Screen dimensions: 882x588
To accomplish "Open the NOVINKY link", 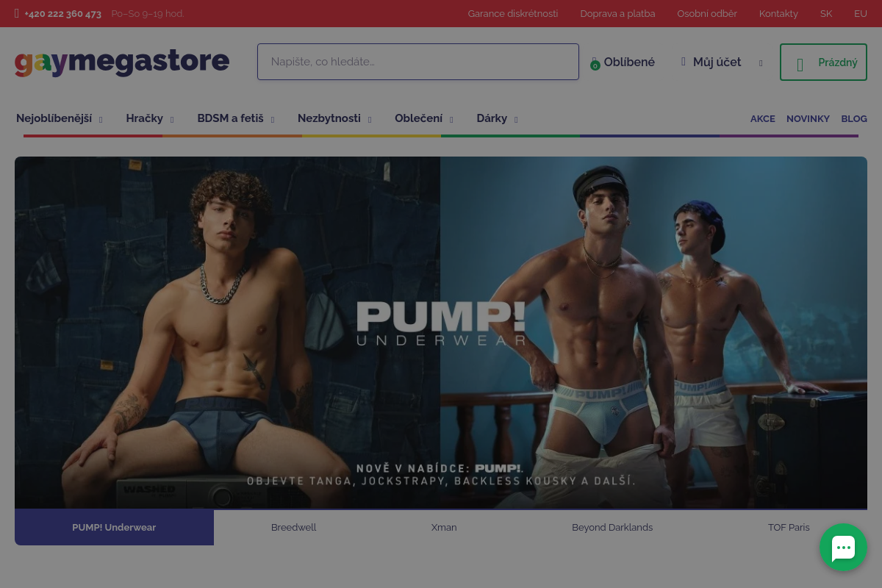I will pyautogui.click(x=808, y=119).
